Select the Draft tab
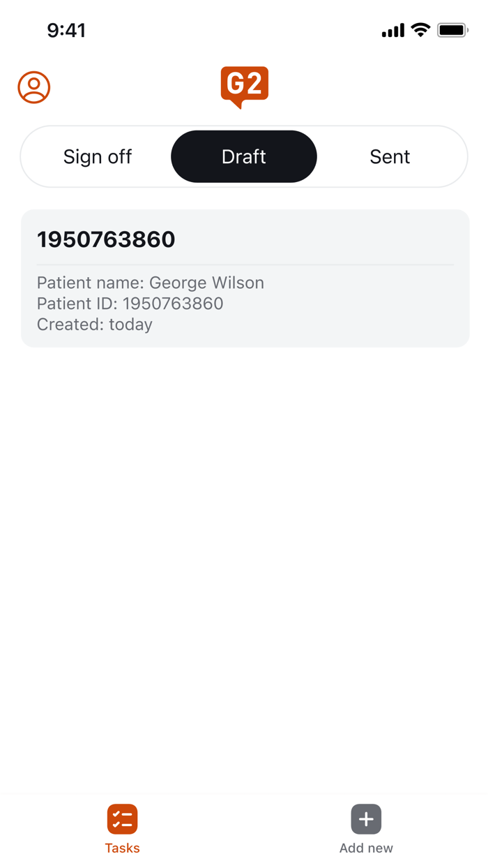Viewport: 488px width, 868px height. click(244, 157)
